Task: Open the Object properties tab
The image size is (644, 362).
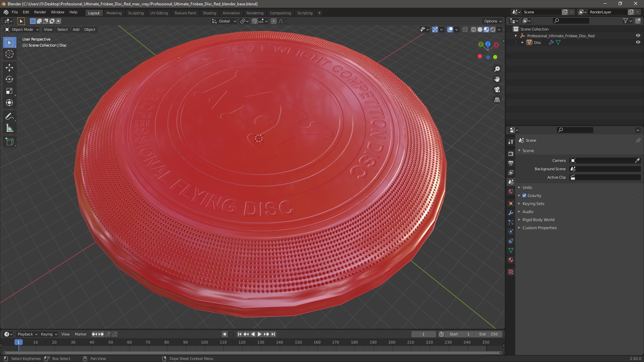Action: (x=511, y=203)
